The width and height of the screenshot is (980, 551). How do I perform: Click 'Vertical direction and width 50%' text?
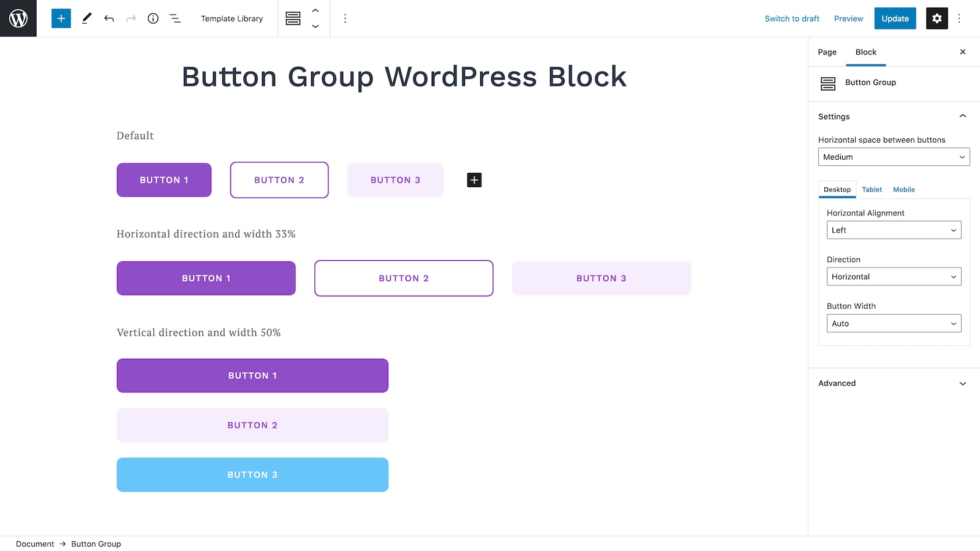(198, 332)
